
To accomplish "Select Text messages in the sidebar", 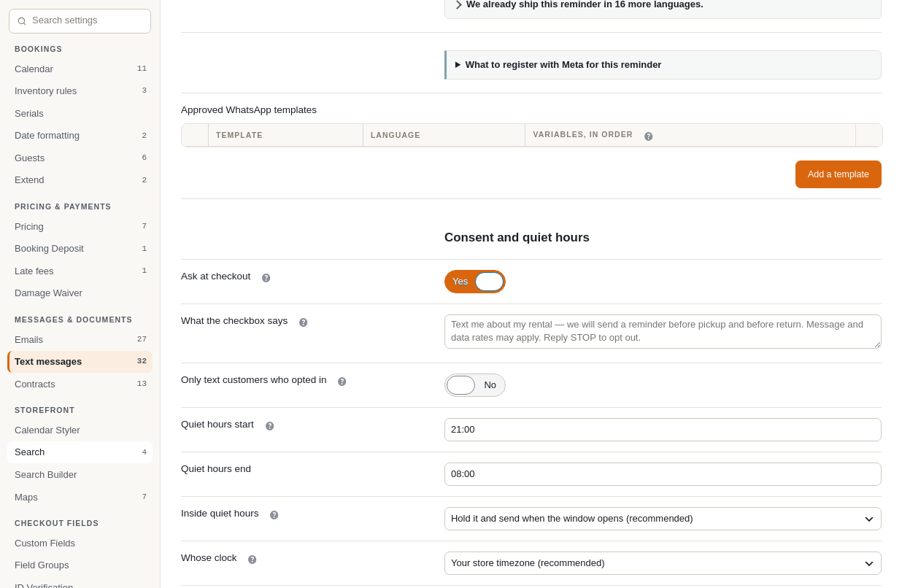I will (x=80, y=362).
